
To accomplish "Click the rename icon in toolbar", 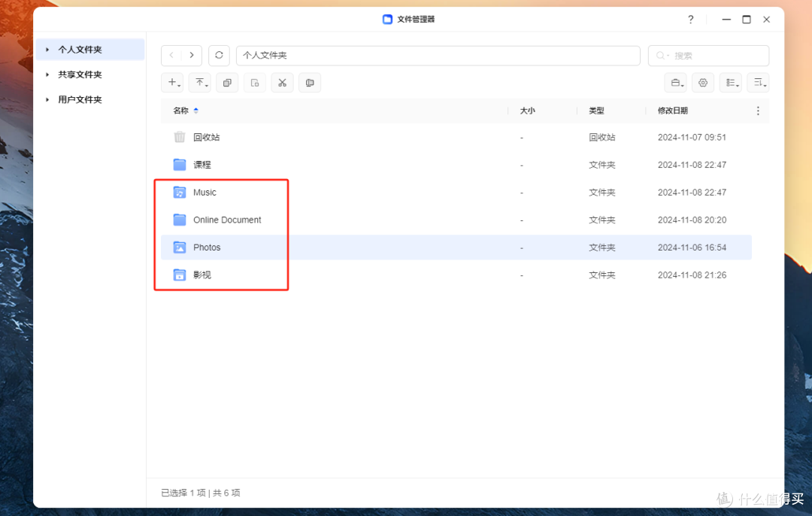I will (310, 83).
